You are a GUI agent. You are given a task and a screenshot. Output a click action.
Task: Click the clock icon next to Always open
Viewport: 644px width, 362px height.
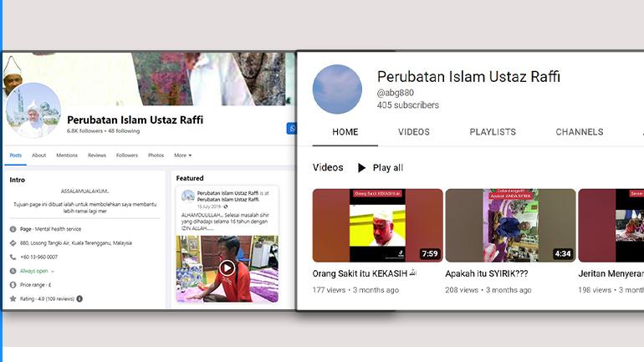click(x=13, y=271)
